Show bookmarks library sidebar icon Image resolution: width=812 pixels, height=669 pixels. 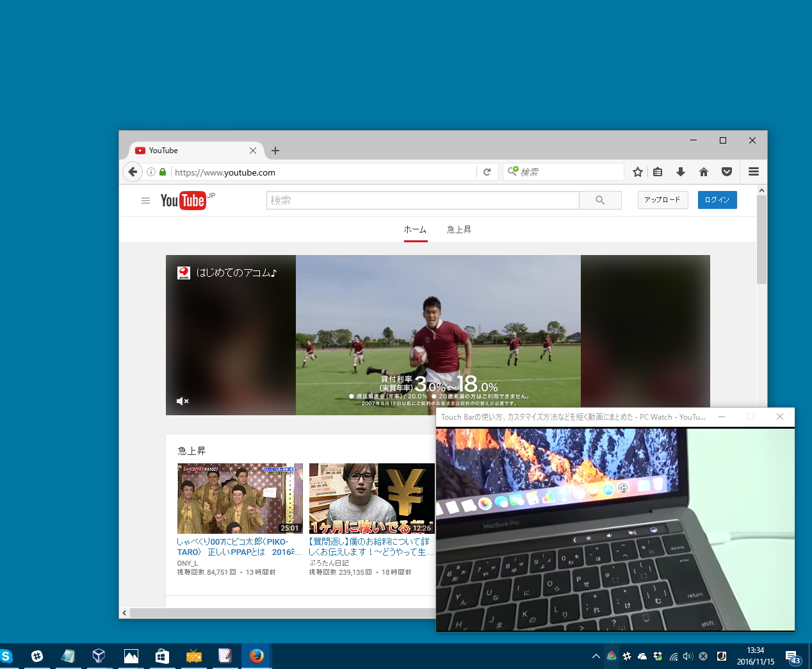(658, 172)
